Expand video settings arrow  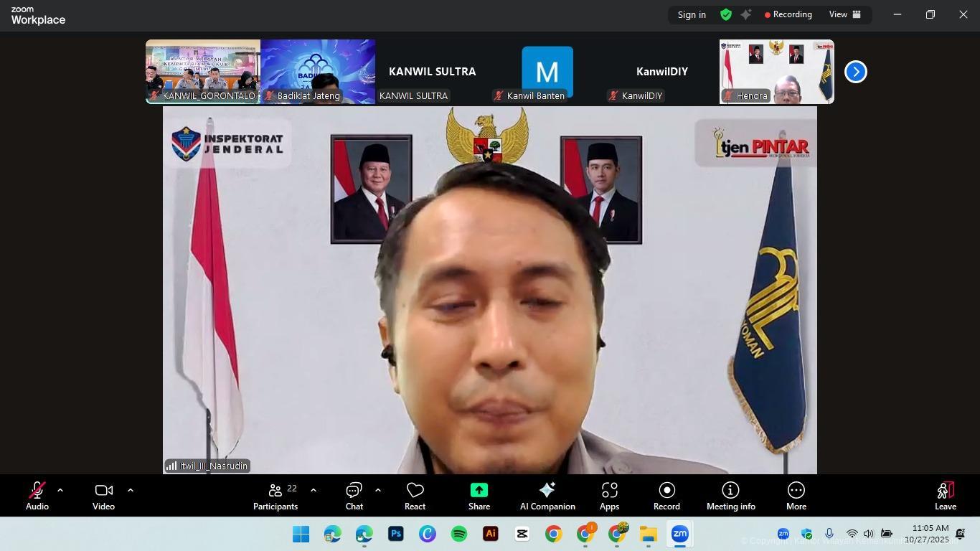[x=130, y=490]
